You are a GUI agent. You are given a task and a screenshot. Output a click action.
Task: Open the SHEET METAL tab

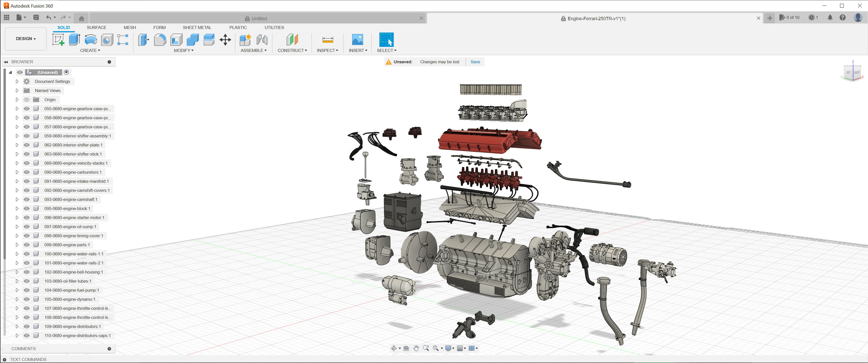(197, 28)
